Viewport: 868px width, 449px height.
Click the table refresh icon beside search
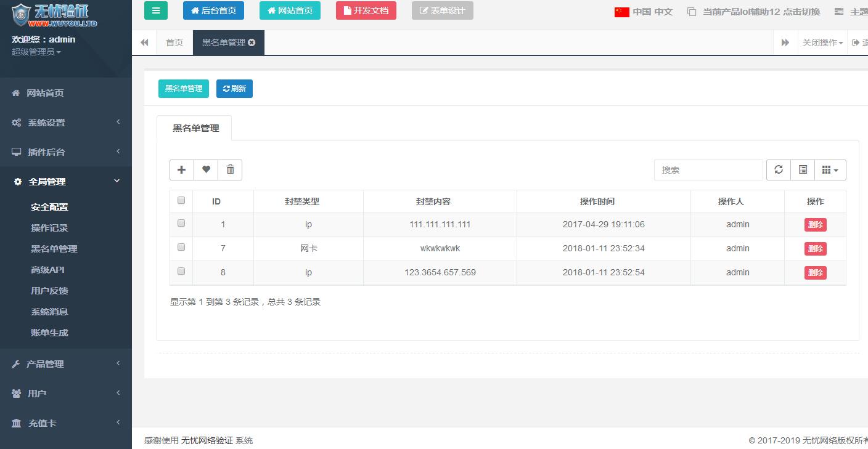tap(779, 170)
